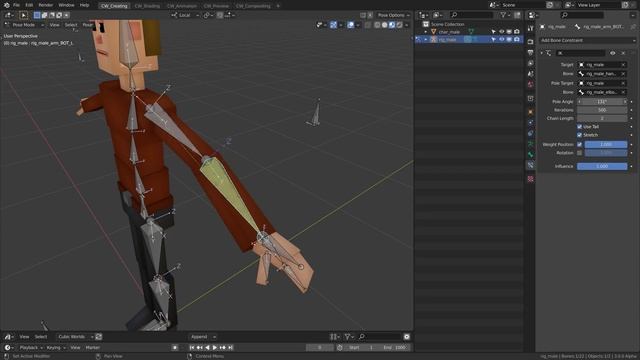Click the Chain Length value field

coord(602,118)
